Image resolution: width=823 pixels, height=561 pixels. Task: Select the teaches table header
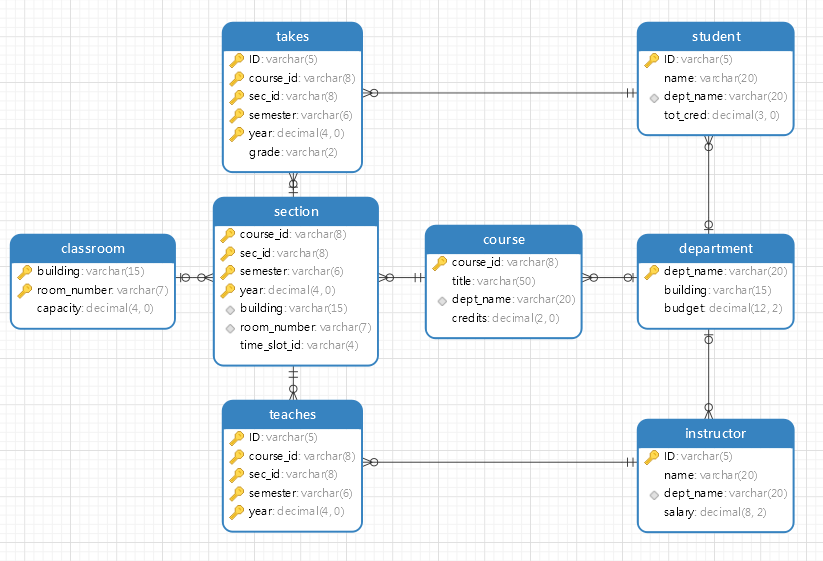point(292,415)
